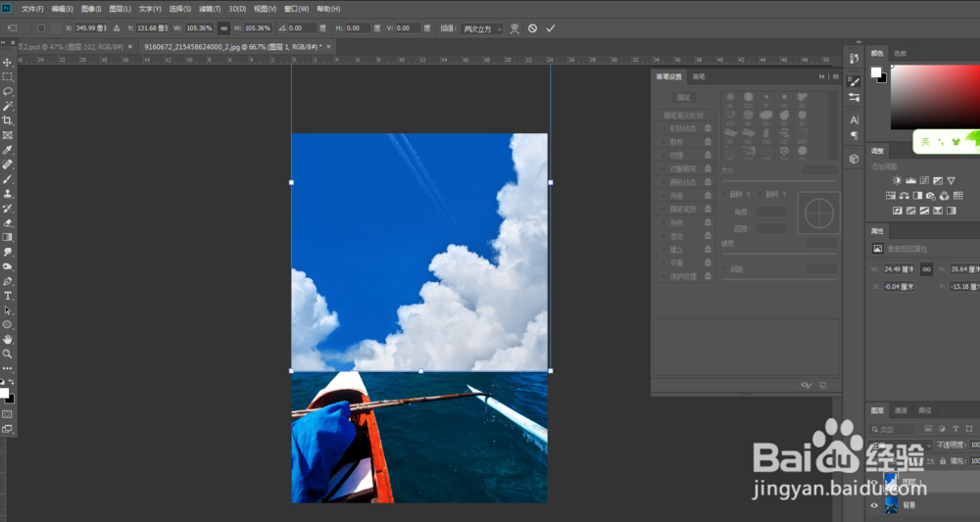Viewport: 980px width, 522px height.
Task: Select the Pen tool
Action: (8, 281)
